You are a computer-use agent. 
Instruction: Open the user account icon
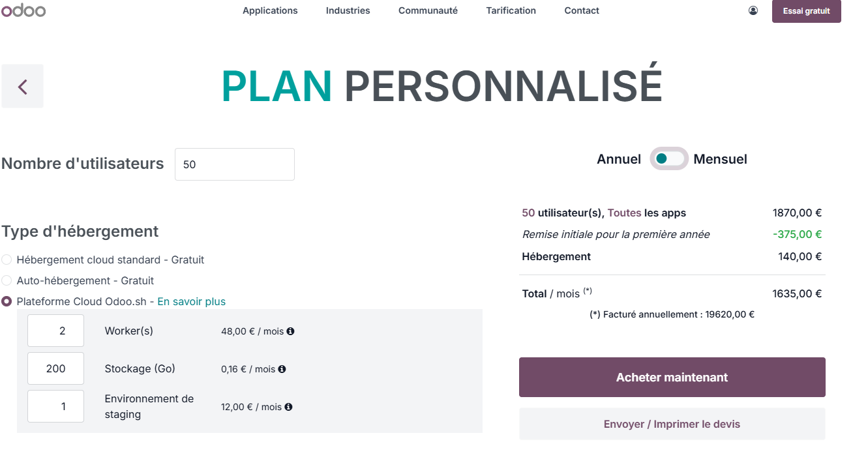point(753,10)
